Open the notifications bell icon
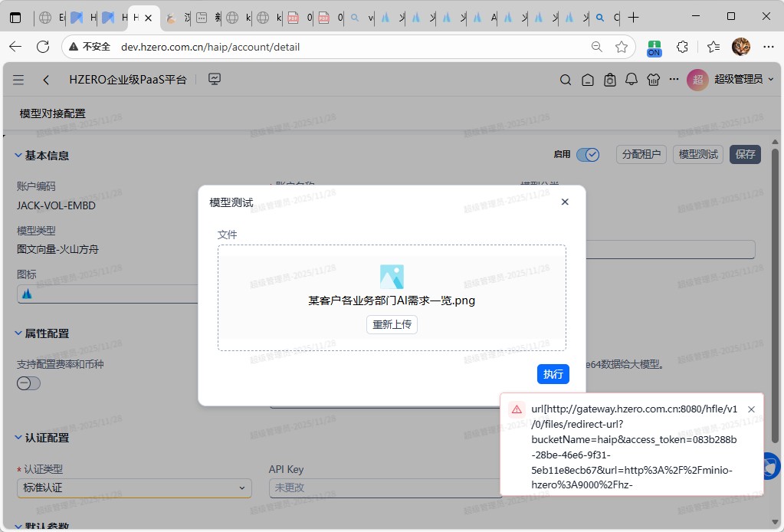 tap(631, 80)
